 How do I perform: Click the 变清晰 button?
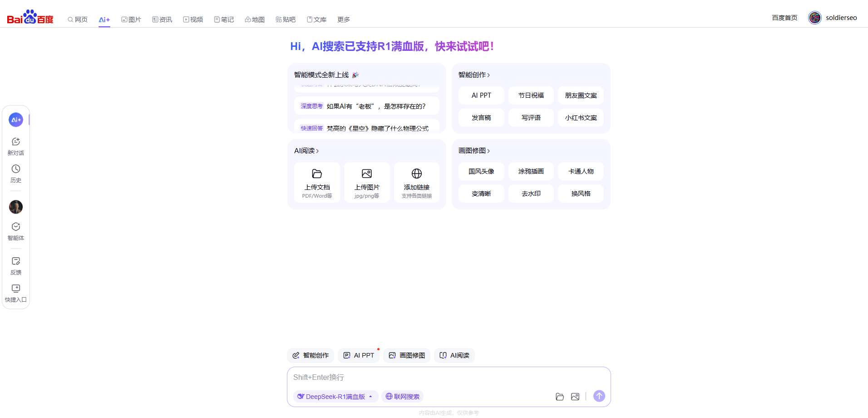(481, 194)
